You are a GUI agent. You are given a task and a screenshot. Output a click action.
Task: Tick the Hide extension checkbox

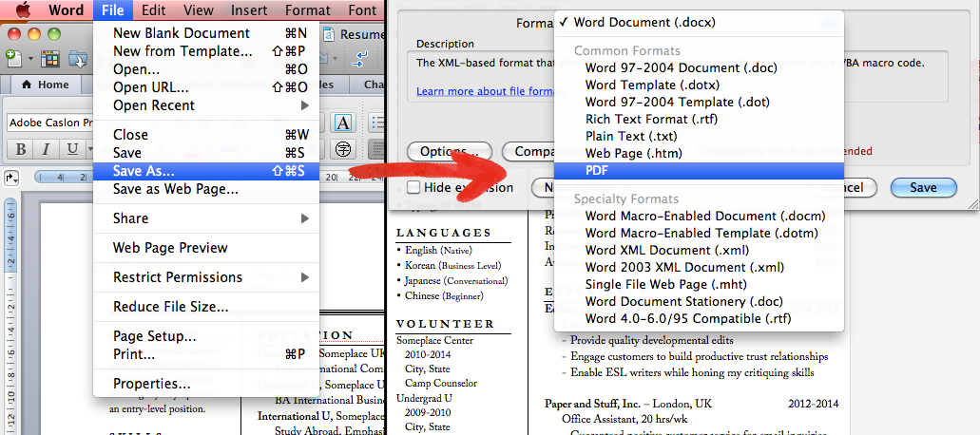point(413,187)
